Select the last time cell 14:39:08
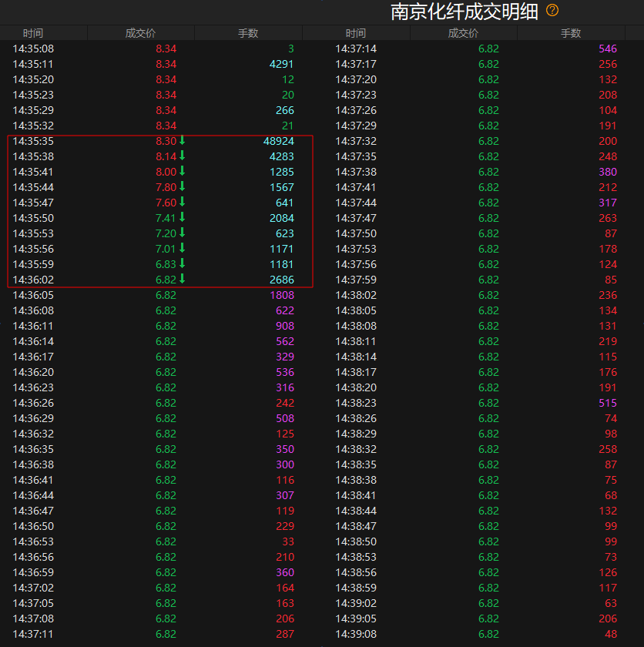The image size is (644, 647). [356, 634]
